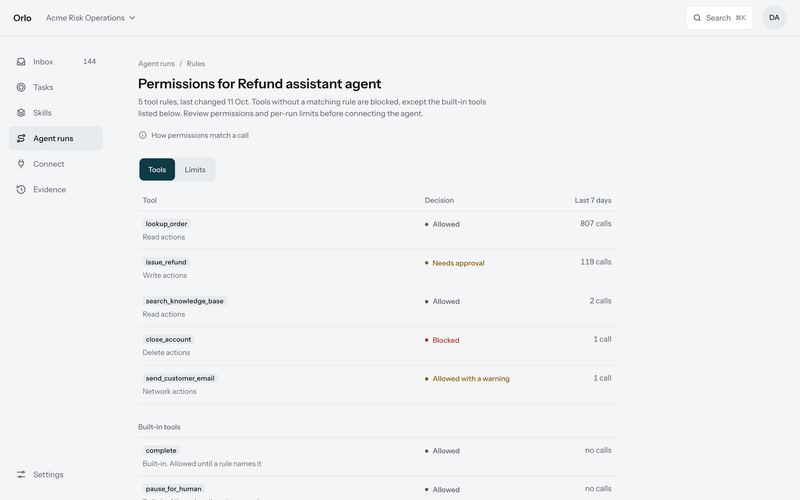
Task: Click the pause_for_human tool name
Action: pyautogui.click(x=173, y=489)
